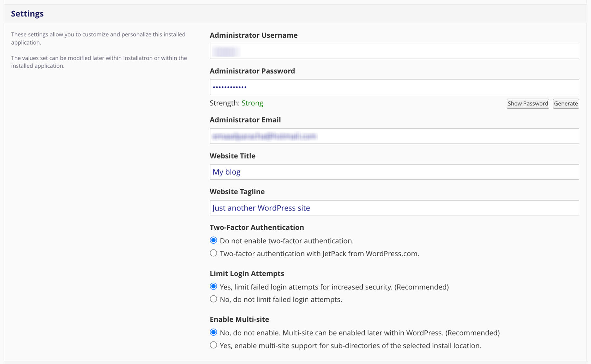This screenshot has height=364, width=591.
Task: Click the Enable Multi-site heading
Action: pyautogui.click(x=239, y=319)
